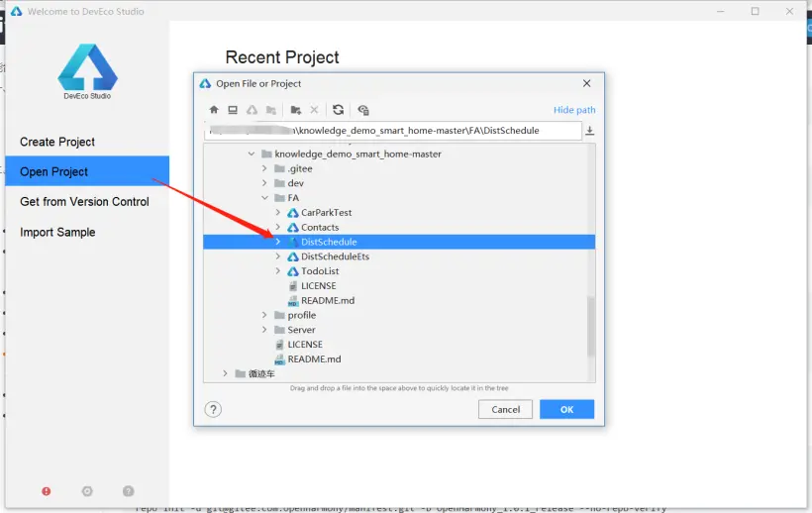
Task: Toggle show hidden files icon
Action: [363, 110]
